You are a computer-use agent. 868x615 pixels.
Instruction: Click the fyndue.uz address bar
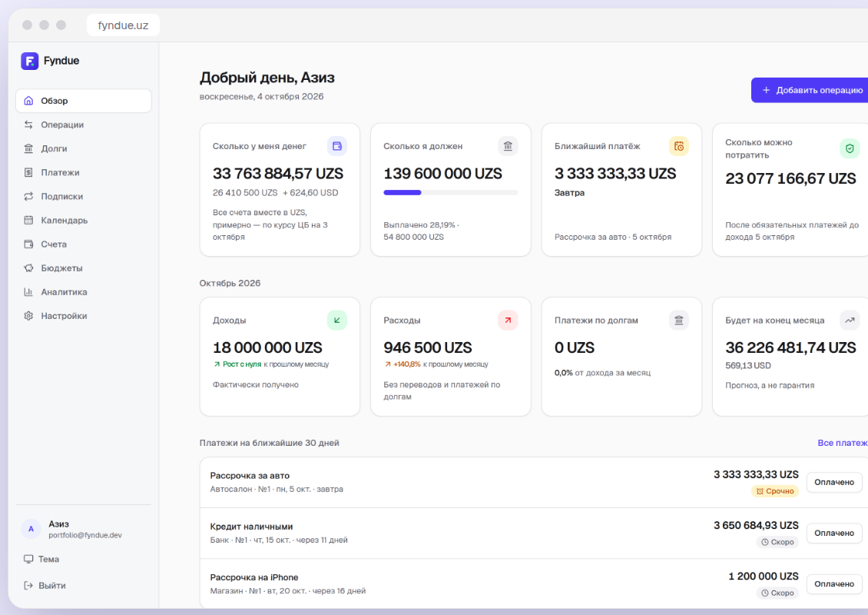point(123,25)
